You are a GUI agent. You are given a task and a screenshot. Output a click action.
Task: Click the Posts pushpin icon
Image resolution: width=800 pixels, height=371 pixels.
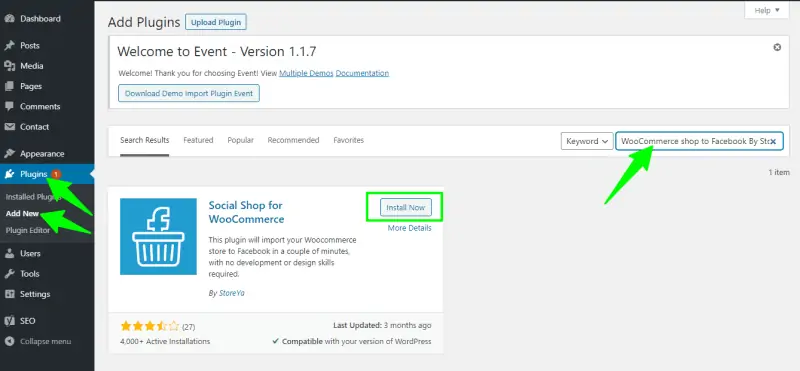click(9, 45)
